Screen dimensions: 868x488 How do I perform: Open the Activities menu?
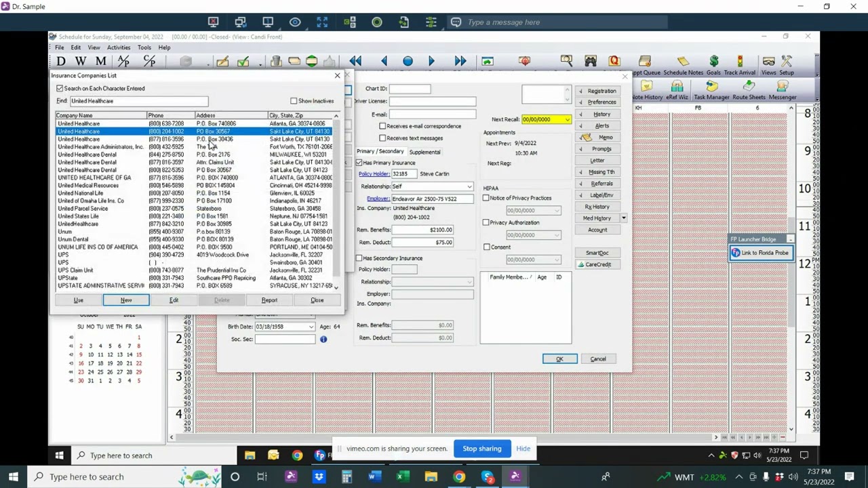point(119,47)
